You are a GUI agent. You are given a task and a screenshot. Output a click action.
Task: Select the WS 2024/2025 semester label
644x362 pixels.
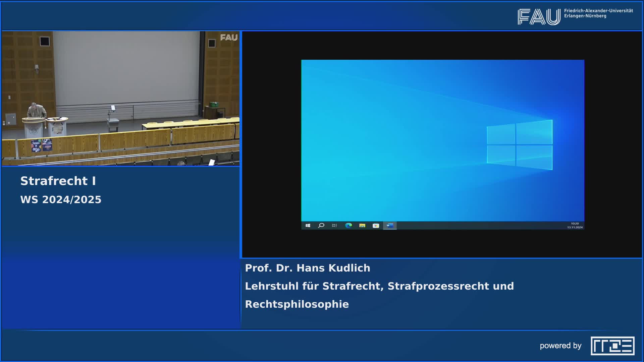pos(61,199)
